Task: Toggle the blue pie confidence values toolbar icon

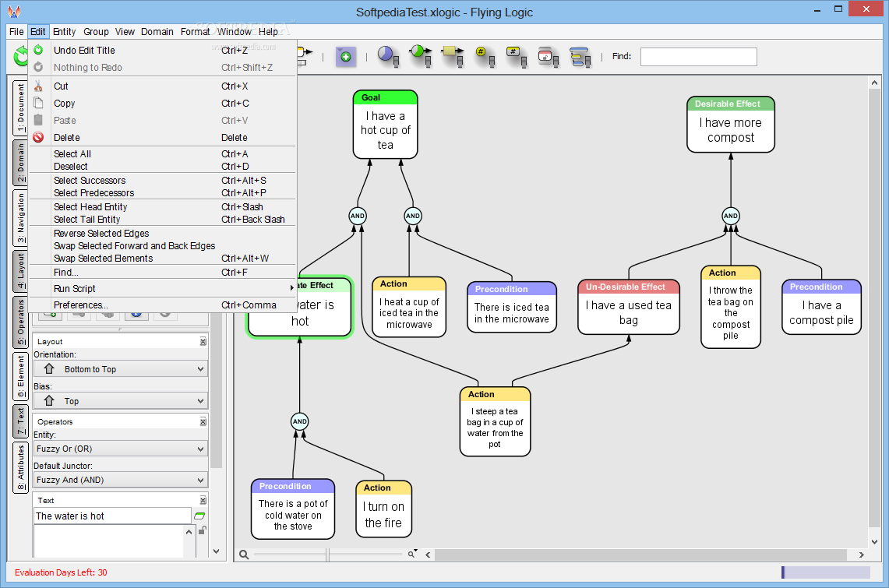Action: tap(388, 56)
